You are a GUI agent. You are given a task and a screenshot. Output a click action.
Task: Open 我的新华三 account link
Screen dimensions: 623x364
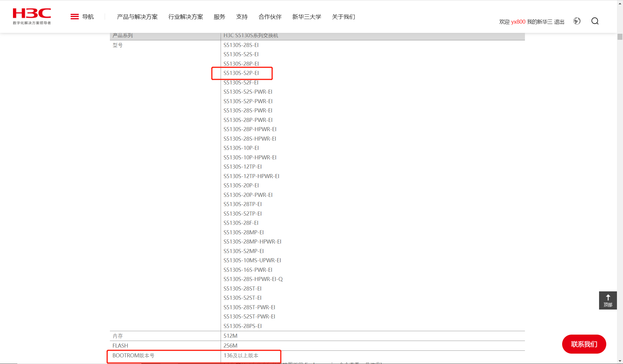540,22
